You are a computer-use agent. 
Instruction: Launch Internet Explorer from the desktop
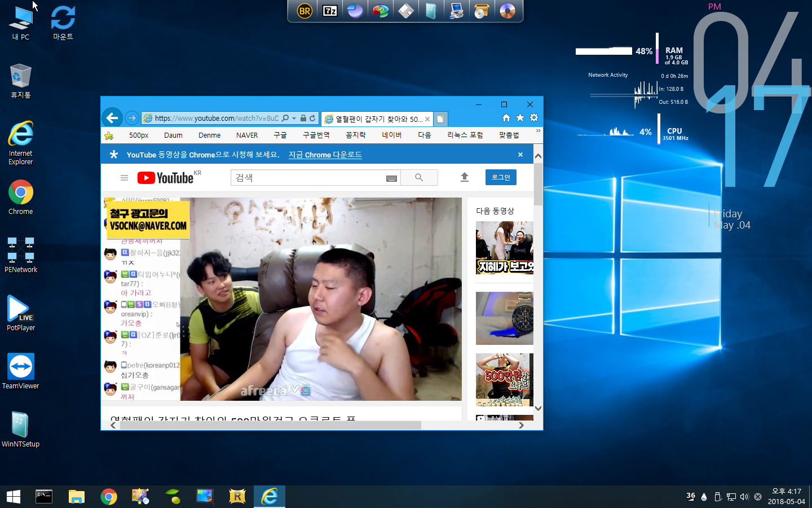click(x=21, y=142)
